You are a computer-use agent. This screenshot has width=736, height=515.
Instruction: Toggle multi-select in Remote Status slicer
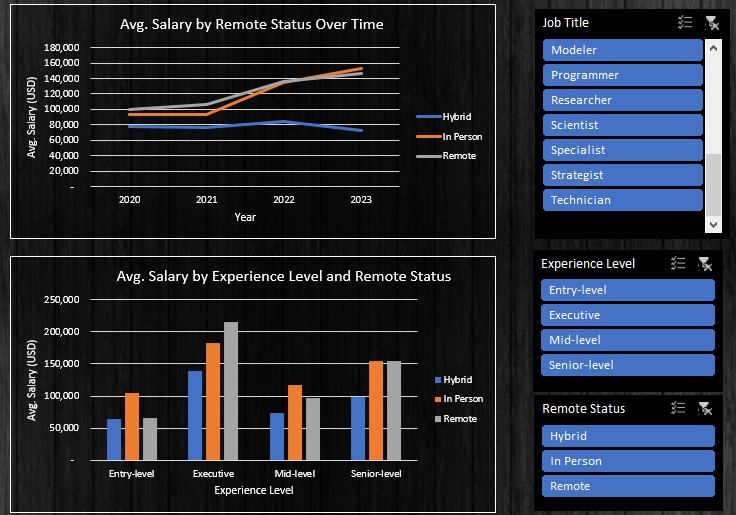pos(678,408)
